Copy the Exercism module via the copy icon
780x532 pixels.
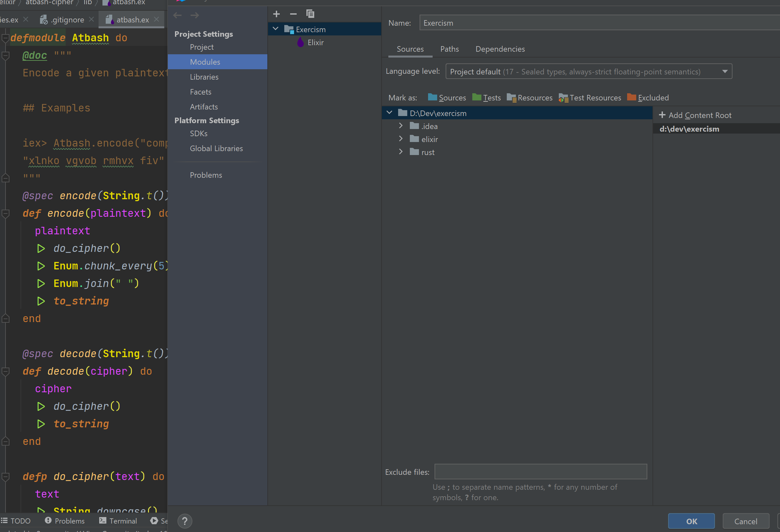coord(310,14)
